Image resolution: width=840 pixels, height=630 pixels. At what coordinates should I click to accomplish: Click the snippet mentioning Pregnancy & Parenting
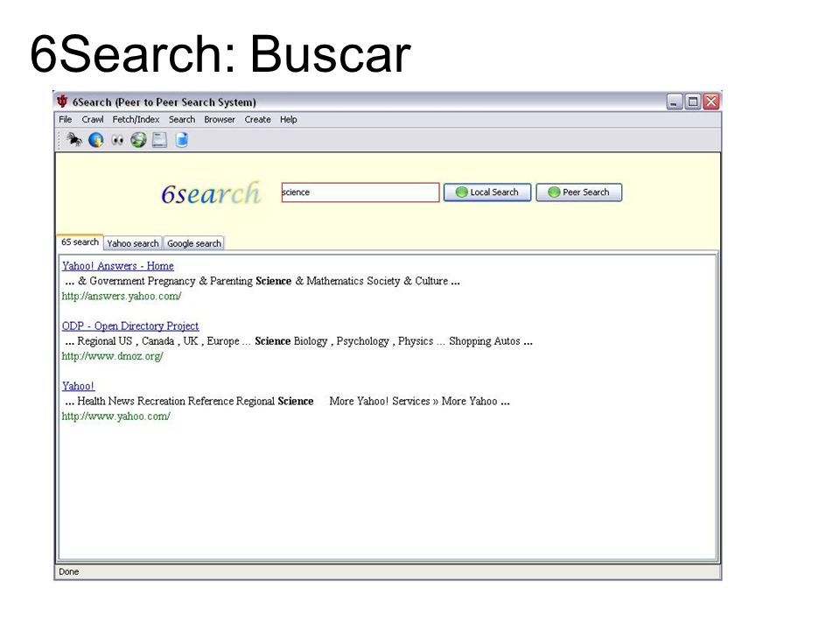262,281
